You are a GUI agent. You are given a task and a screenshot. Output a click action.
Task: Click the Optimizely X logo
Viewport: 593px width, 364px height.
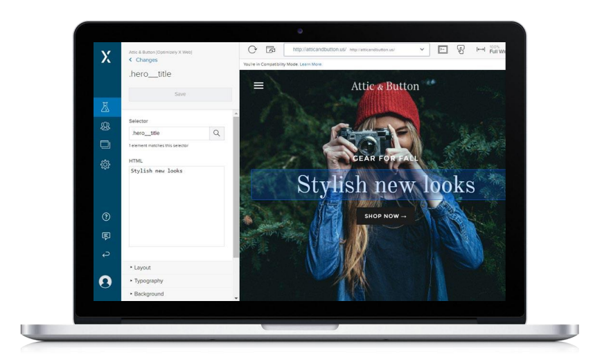[106, 57]
